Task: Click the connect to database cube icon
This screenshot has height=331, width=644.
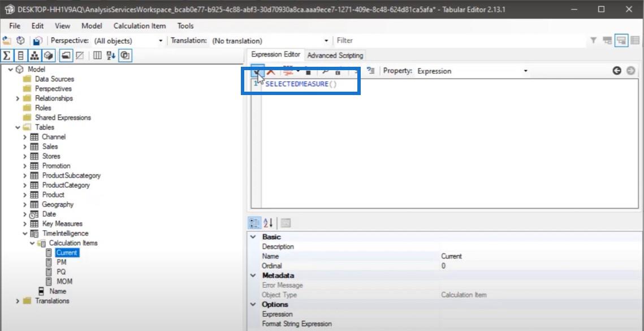Action: click(20, 41)
